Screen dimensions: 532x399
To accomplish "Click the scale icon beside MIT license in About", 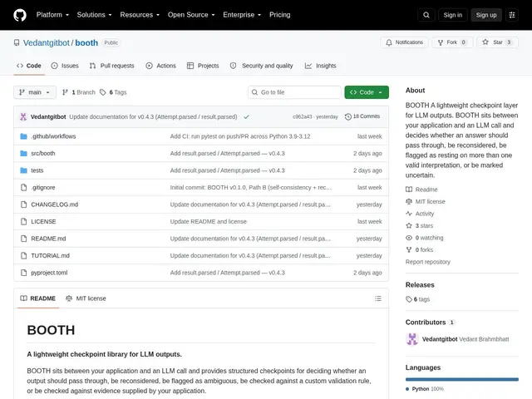I will point(409,201).
